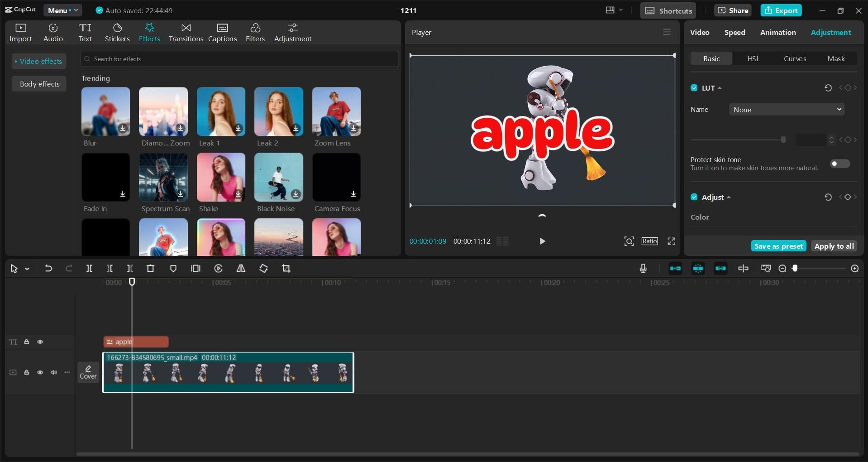This screenshot has width=868, height=462.
Task: Click the Mirror flip tool
Action: point(241,269)
